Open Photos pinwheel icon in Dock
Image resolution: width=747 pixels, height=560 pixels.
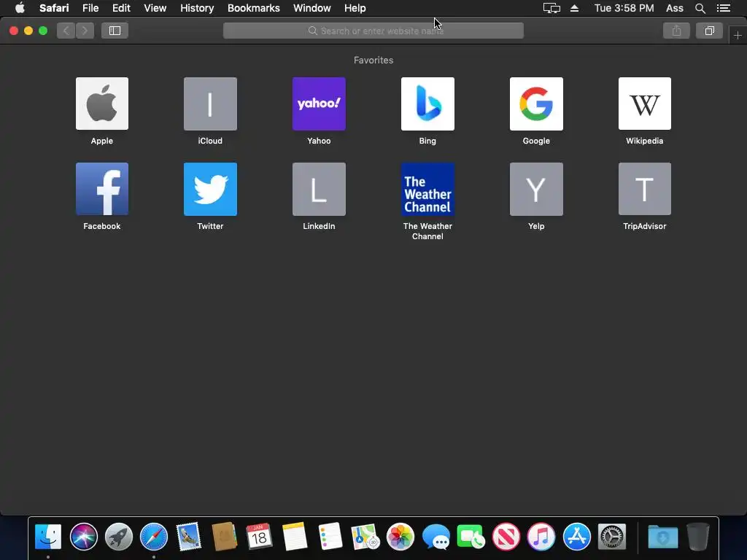pos(400,537)
